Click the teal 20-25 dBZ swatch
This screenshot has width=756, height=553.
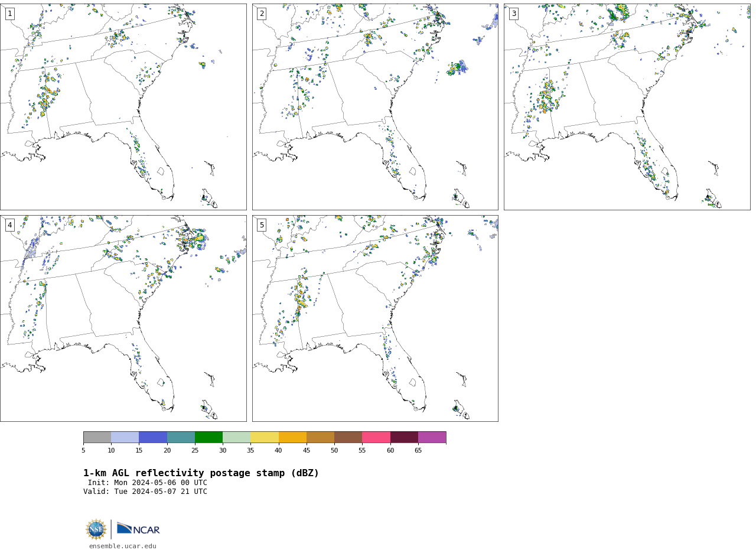click(181, 437)
